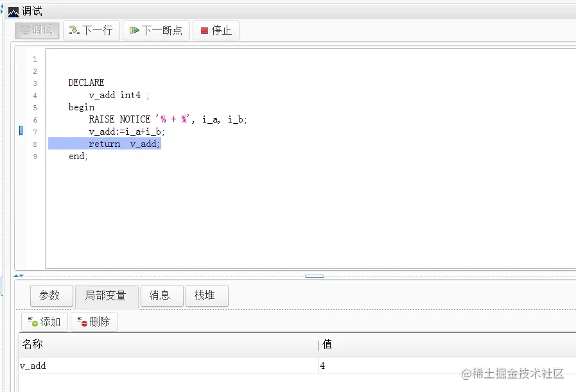Click the 值 column header
Viewport: 576px width, 392px height.
448,345
